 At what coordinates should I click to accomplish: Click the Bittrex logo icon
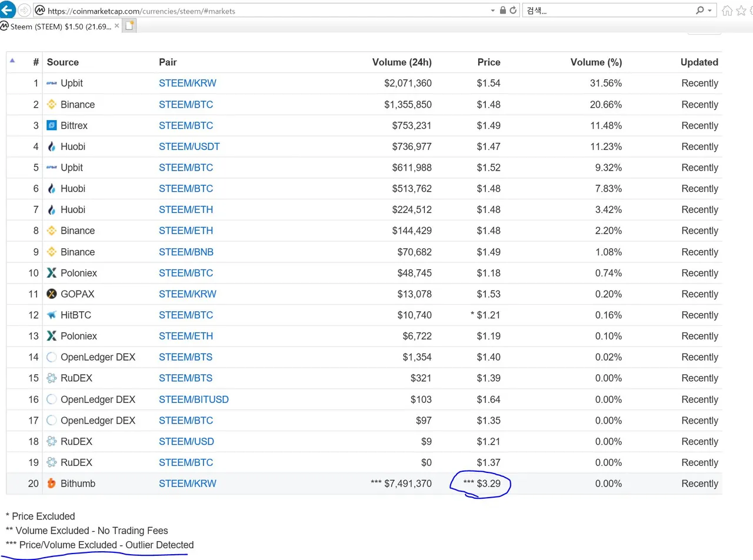click(x=51, y=125)
